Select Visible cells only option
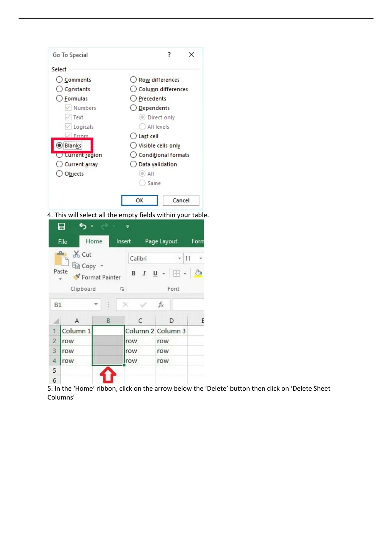The width and height of the screenshot is (392, 555). [x=133, y=146]
